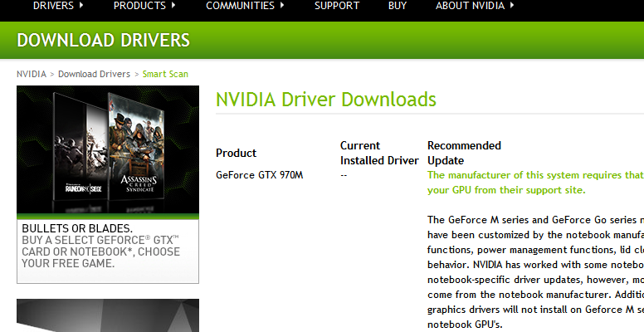Click the Product column header
644x332 pixels.
(x=236, y=153)
